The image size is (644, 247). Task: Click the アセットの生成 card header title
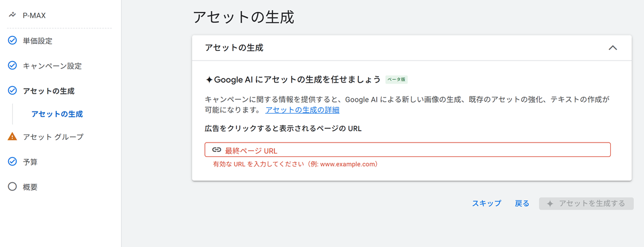pos(234,48)
